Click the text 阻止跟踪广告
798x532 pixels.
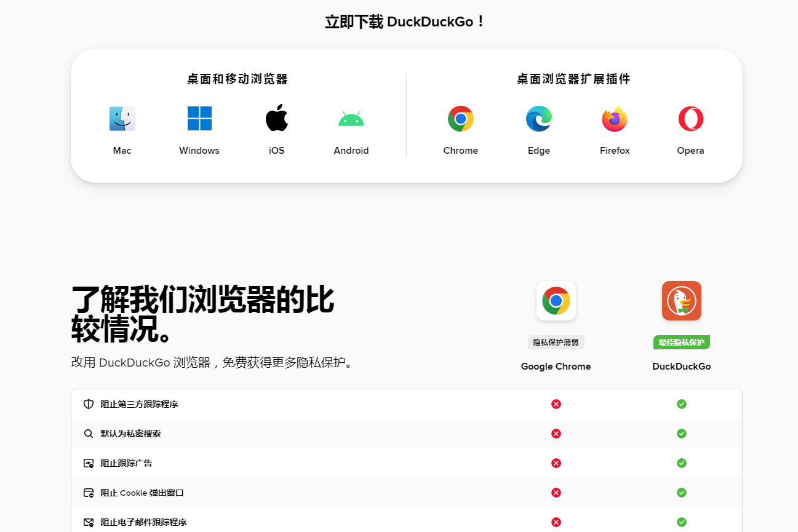pyautogui.click(x=127, y=463)
